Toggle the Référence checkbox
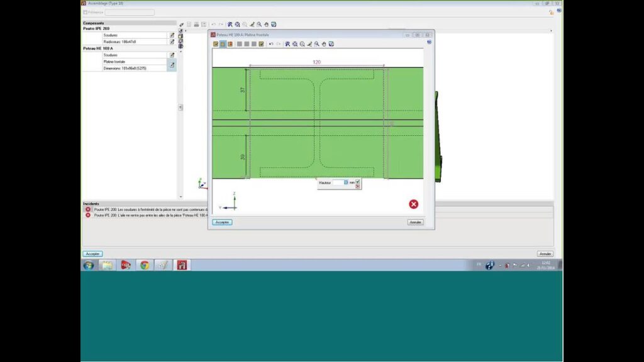Image resolution: width=644 pixels, height=362 pixels. [86, 12]
